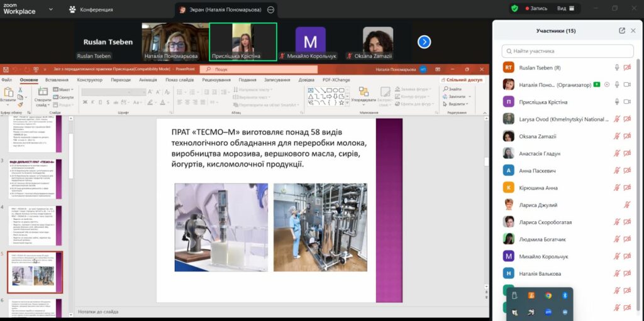Click Ruslan Tseben's crossed-out camera icon

coord(627,68)
